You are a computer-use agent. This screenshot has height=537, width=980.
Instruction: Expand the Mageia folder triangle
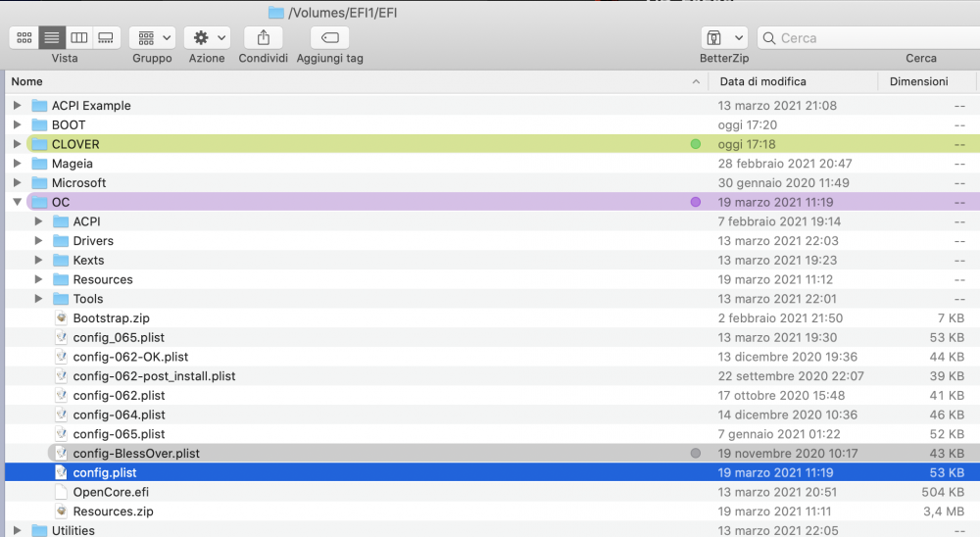(x=18, y=164)
